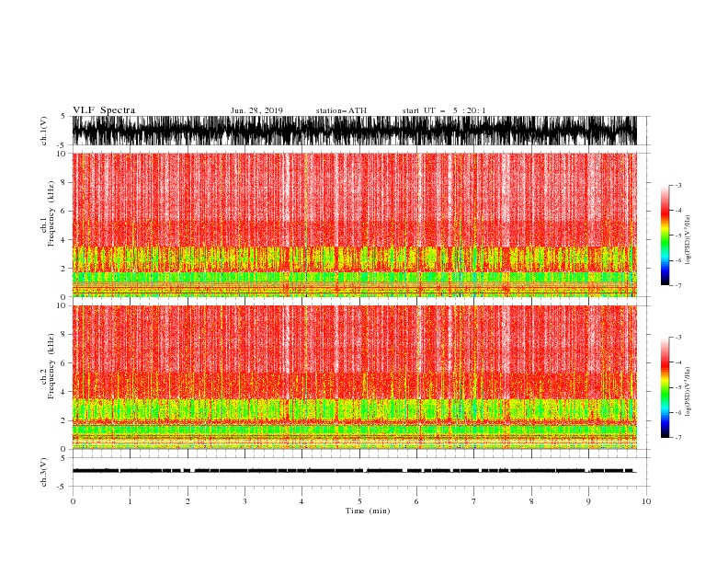Click the "2" tick on ch.1 frequency axis
Image resolution: width=728 pixels, height=563 pixels.
pos(64,268)
